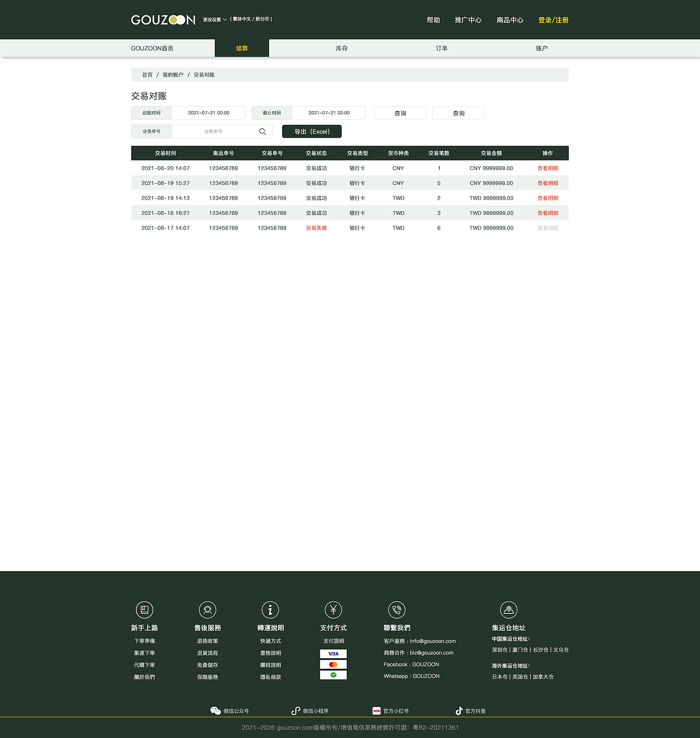Click the biz@gouzoon.com email
The height and width of the screenshot is (738, 700).
point(431,653)
